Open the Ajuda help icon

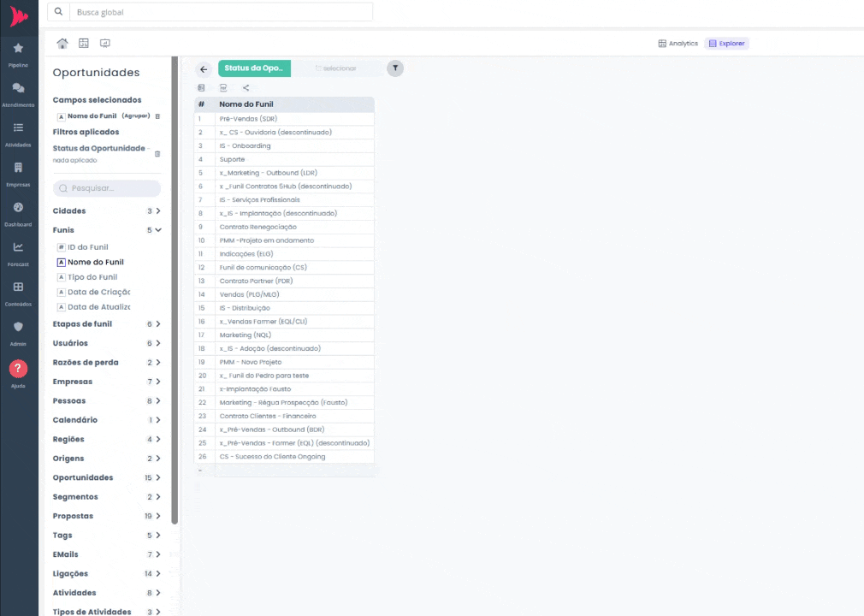click(18, 369)
